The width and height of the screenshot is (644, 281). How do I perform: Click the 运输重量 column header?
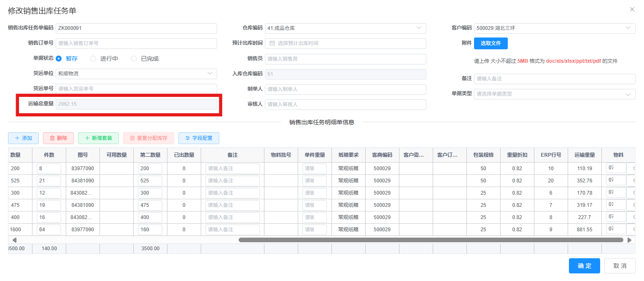pos(585,155)
